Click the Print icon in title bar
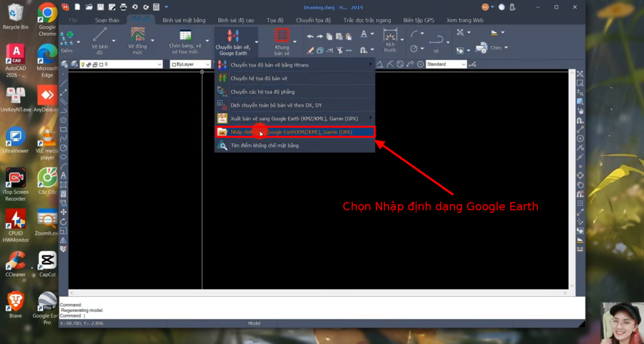 [x=123, y=7]
